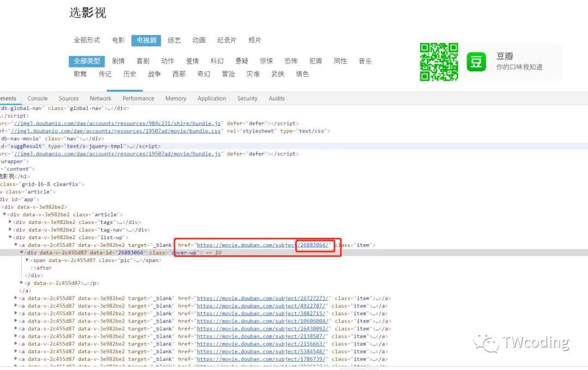The height and width of the screenshot is (370, 588).
Task: Open the subject/2138507 link
Action: pos(261,337)
